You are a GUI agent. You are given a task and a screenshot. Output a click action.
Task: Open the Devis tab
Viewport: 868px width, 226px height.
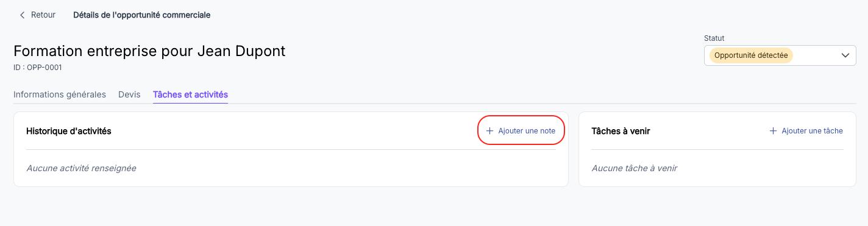click(129, 94)
